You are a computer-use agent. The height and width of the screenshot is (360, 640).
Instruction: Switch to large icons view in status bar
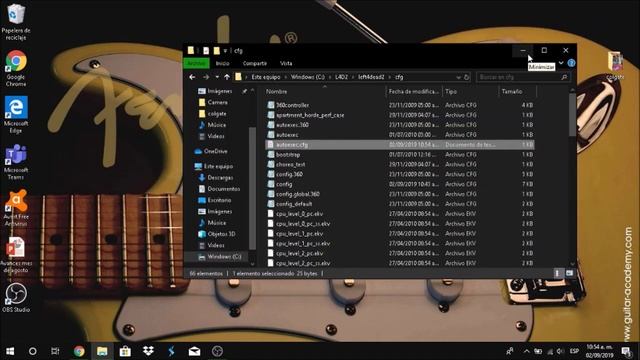[x=569, y=273]
